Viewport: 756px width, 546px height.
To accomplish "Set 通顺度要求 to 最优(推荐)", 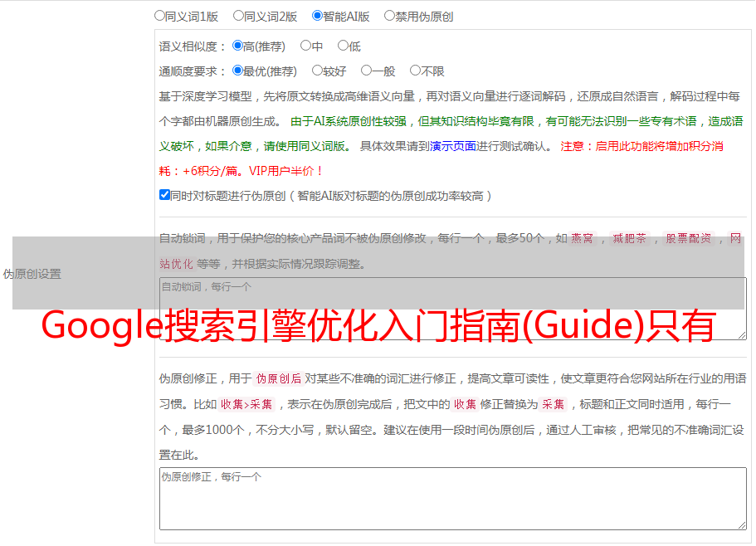I will coord(237,71).
